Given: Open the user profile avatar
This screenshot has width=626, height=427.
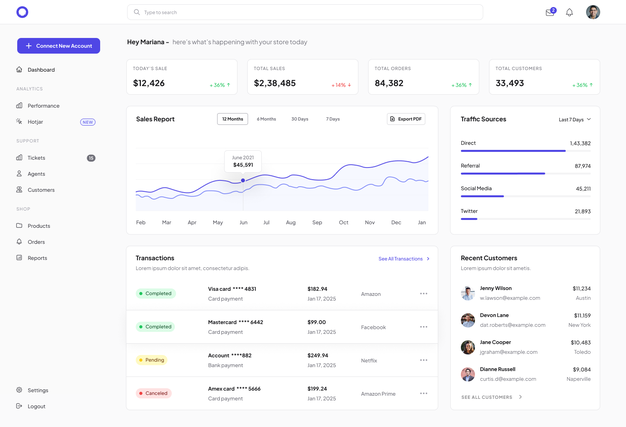Looking at the screenshot, I should pyautogui.click(x=593, y=12).
